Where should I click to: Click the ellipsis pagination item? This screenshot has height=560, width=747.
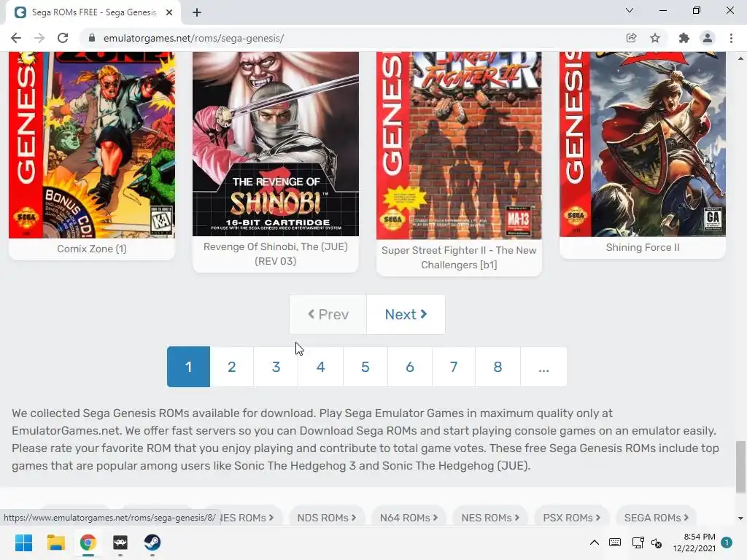point(543,367)
